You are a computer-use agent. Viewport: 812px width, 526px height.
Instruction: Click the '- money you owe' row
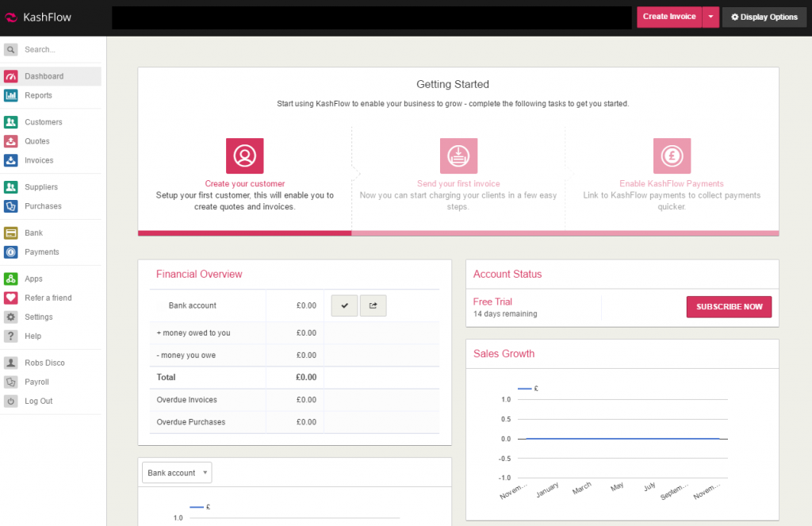pyautogui.click(x=294, y=355)
